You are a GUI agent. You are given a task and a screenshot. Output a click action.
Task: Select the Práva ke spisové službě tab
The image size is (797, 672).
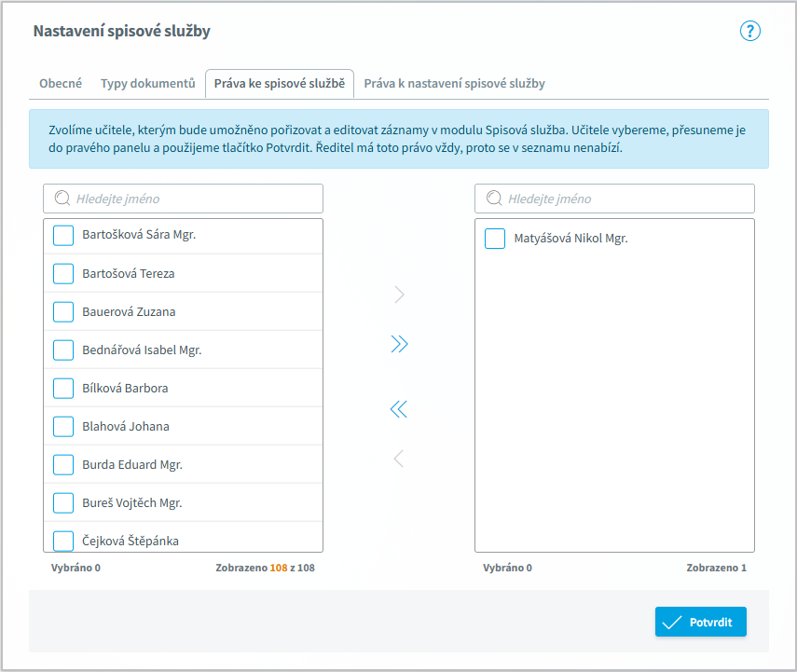[x=280, y=84]
